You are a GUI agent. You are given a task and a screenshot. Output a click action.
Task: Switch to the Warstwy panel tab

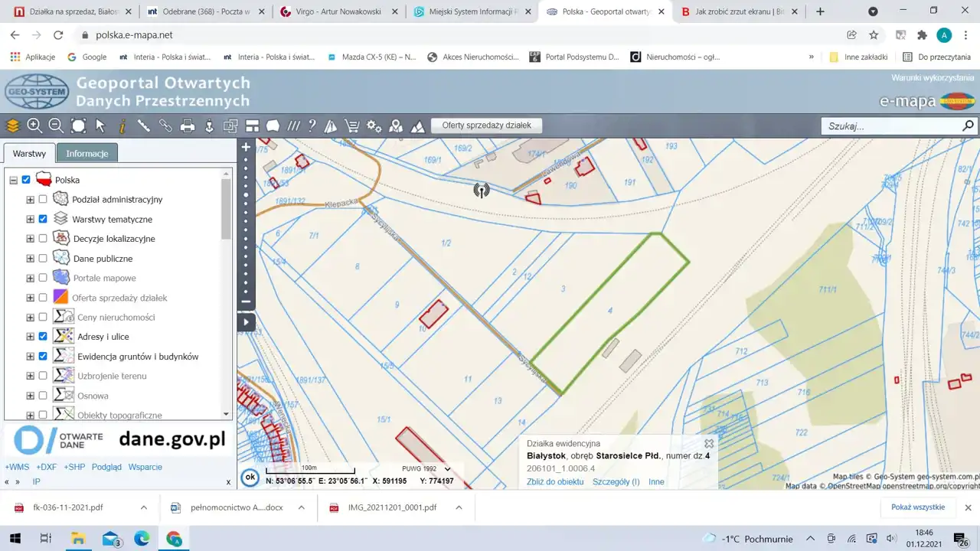coord(30,153)
